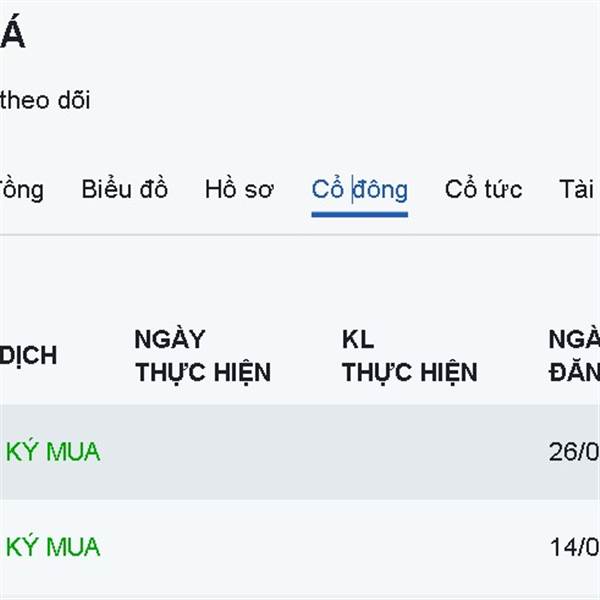
Task: Go to the Cổ tức tab
Action: [x=483, y=189]
